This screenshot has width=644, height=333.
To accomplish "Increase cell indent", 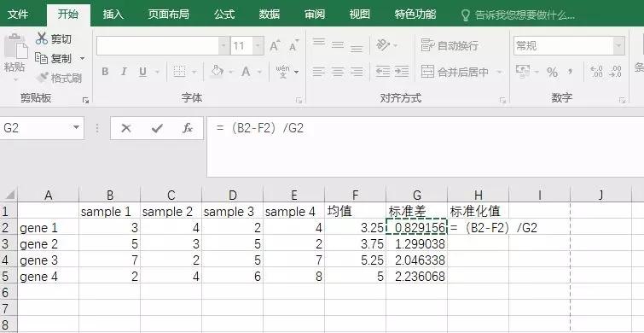I will click(x=402, y=72).
